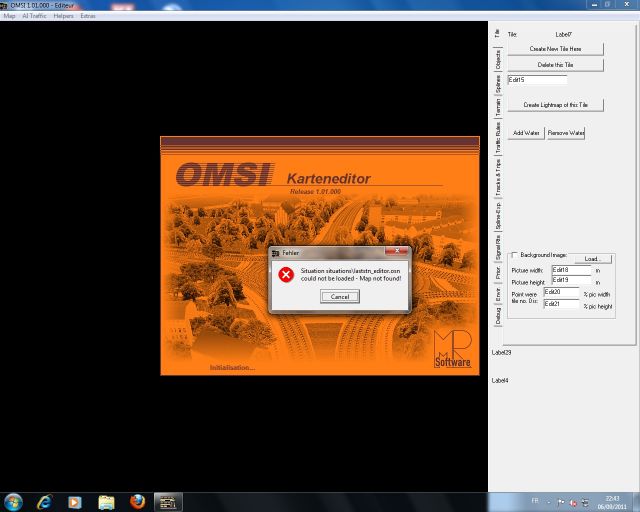Screen dimensions: 640x512
Task: Switch to the Signal Rts. tab
Action: tap(498, 248)
